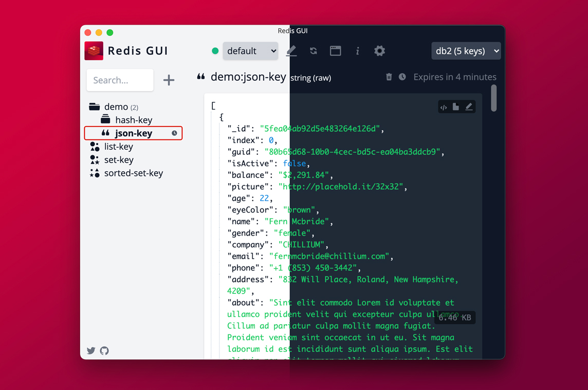Click the age value 22
This screenshot has width=588, height=390.
coord(264,199)
